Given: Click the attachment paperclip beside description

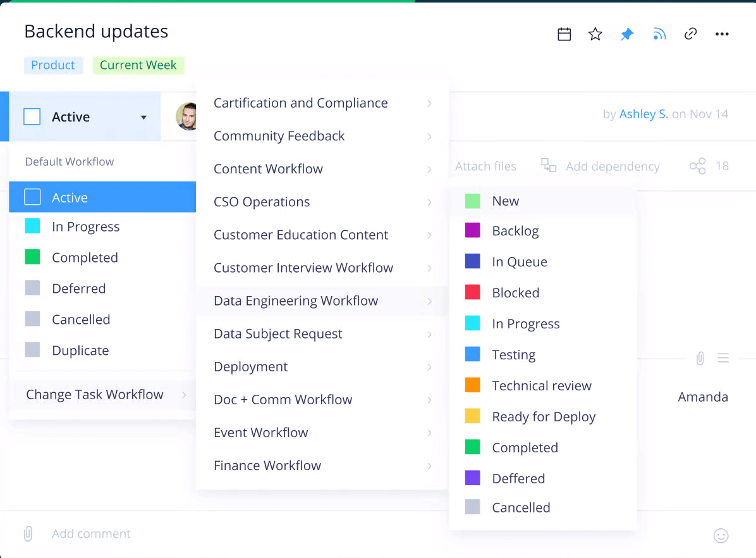Looking at the screenshot, I should pyautogui.click(x=700, y=358).
